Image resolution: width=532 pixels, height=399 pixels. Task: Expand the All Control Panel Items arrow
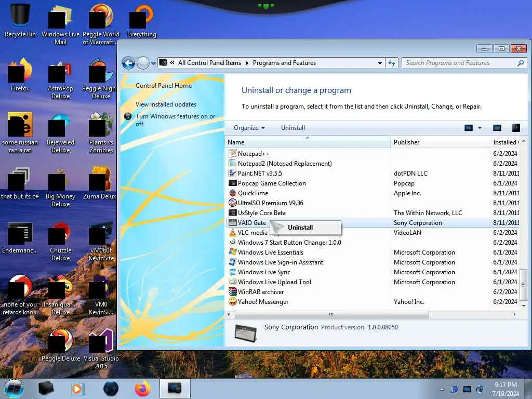pyautogui.click(x=247, y=63)
